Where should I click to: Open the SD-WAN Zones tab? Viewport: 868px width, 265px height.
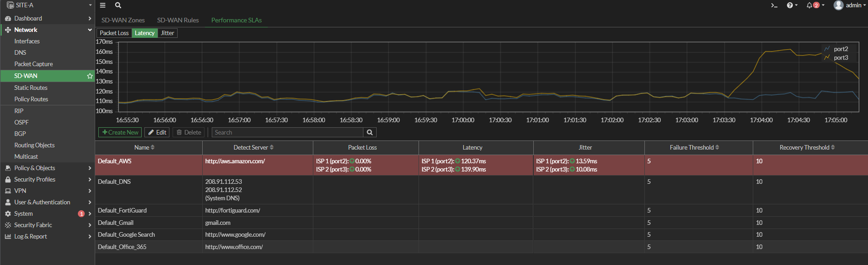click(x=123, y=20)
